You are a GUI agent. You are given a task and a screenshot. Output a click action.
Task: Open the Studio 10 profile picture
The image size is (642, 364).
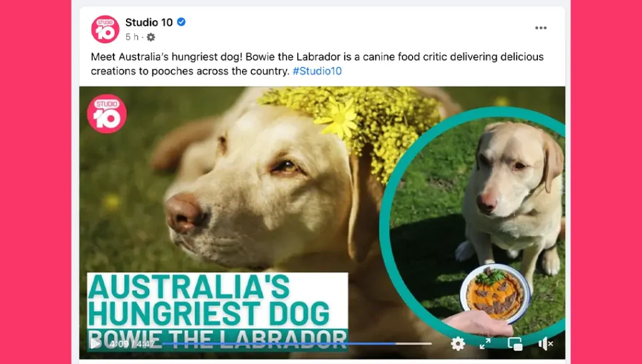point(105,29)
